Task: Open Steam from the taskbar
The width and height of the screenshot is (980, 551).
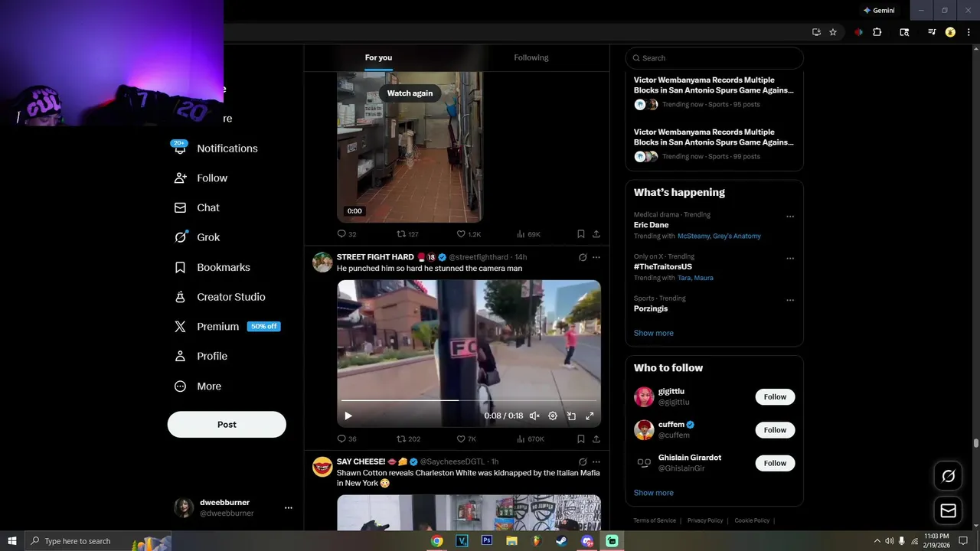Action: [562, 541]
